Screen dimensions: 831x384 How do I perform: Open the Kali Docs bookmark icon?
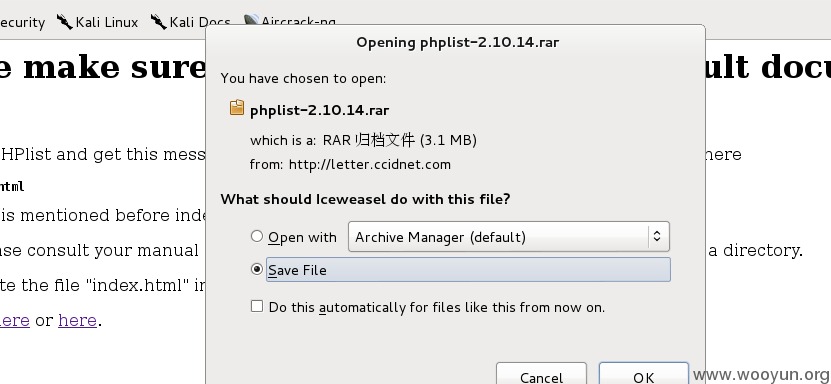(x=158, y=22)
